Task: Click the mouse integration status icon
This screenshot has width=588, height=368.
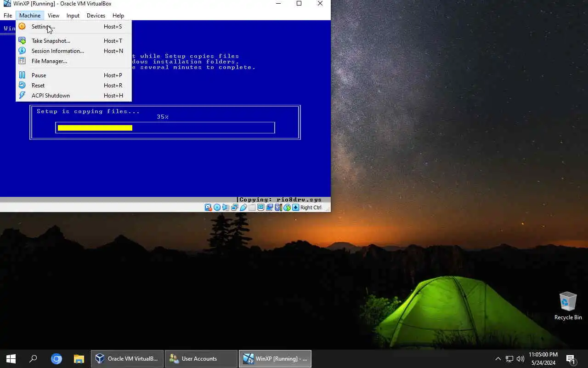Action: coord(287,207)
